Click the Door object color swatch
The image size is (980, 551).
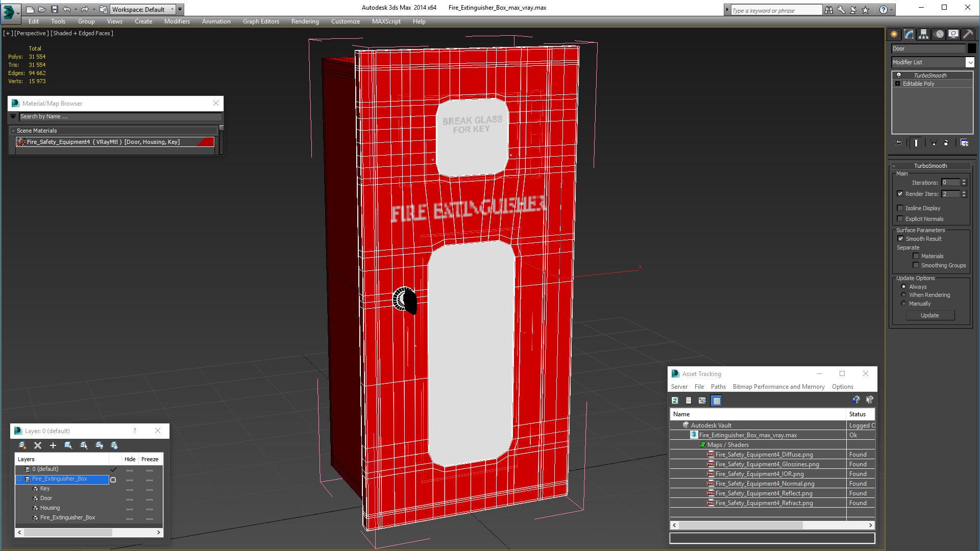pos(972,48)
